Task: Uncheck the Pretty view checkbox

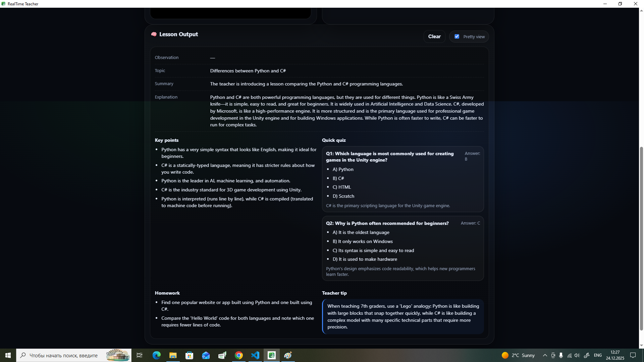Action: [x=457, y=37]
